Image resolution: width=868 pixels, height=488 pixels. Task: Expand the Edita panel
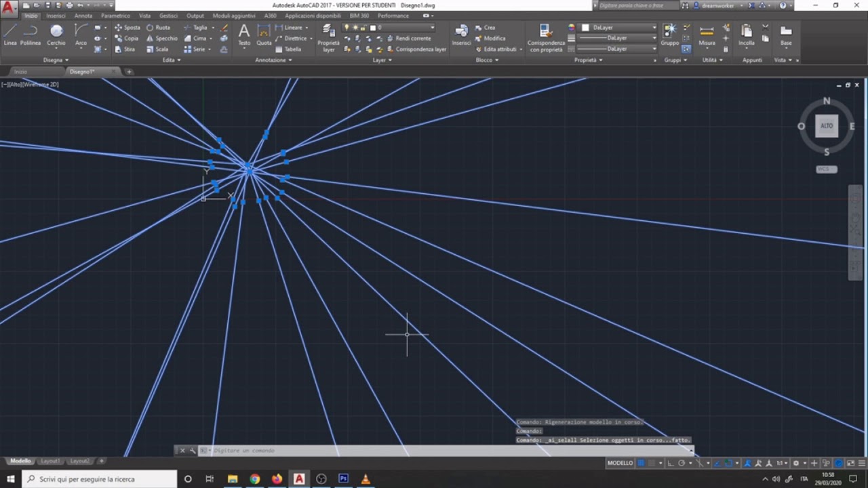click(172, 60)
